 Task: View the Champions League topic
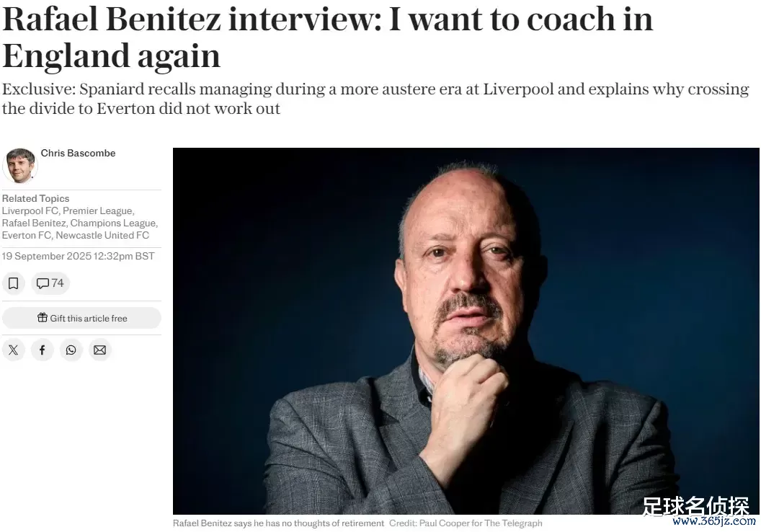click(113, 223)
